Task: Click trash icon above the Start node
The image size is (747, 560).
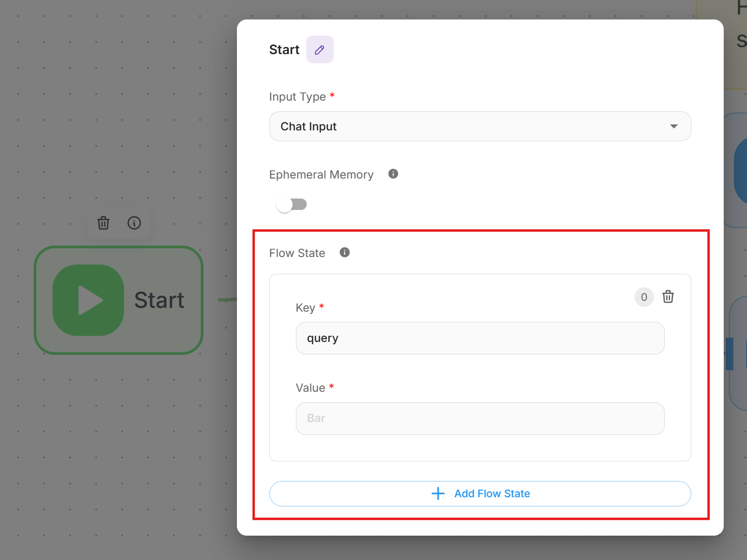Action: [103, 223]
